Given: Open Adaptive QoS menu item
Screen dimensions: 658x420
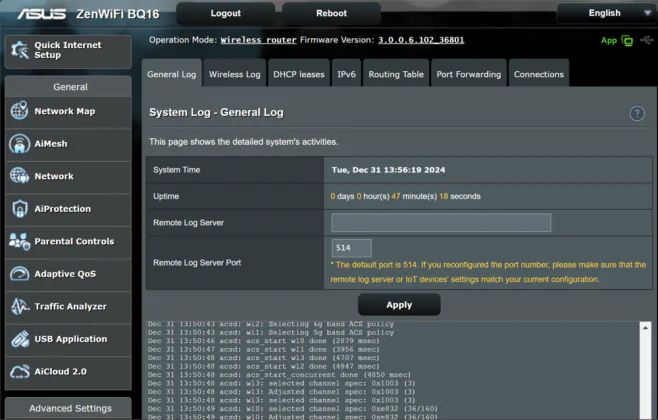Looking at the screenshot, I should 68,274.
